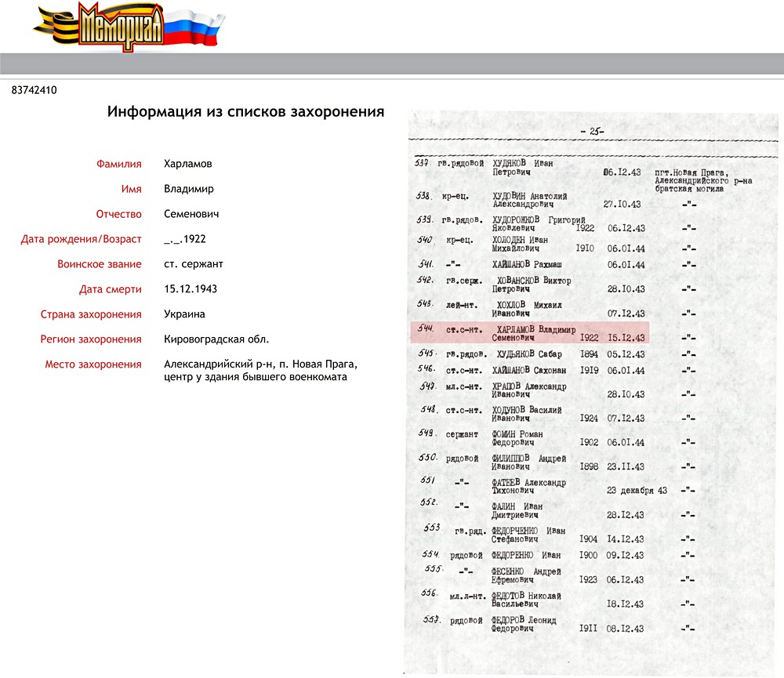Click the Страна захоронения label
The image size is (784, 678).
pos(91,314)
